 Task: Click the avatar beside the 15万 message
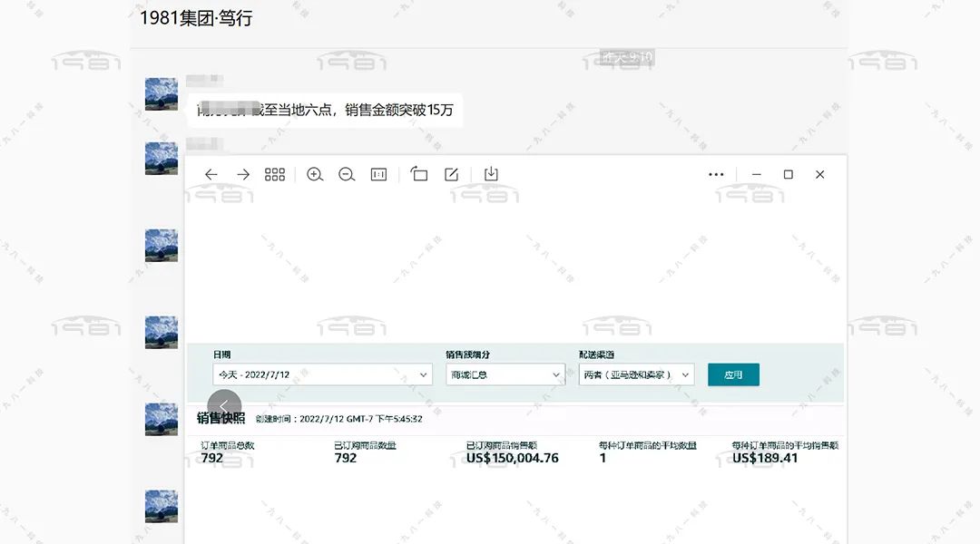pyautogui.click(x=162, y=93)
